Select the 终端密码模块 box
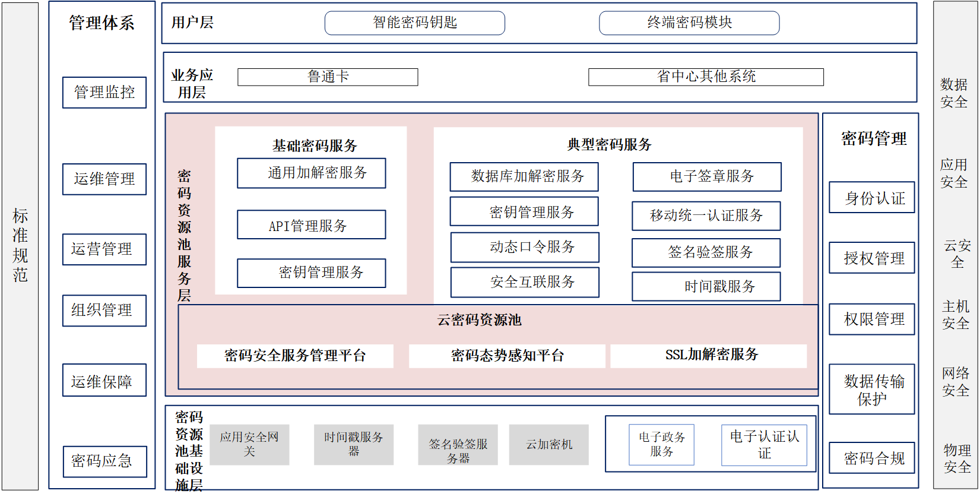980x500 pixels. coord(689,23)
